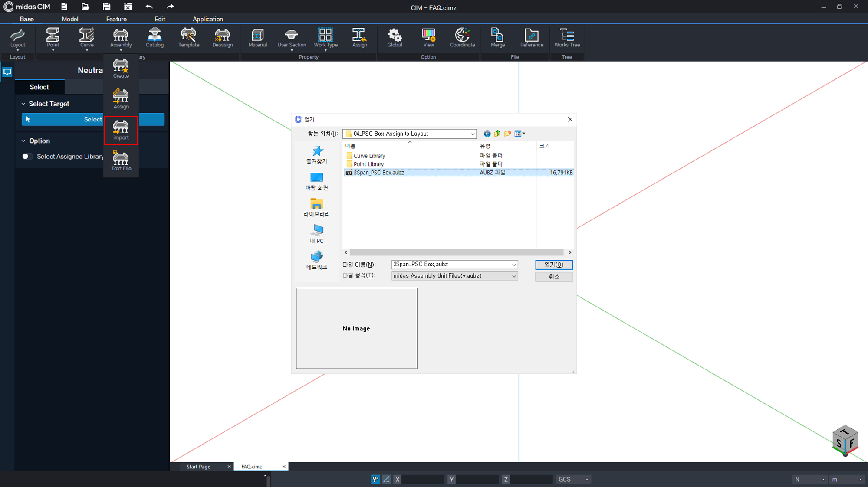Viewport: 868px width, 487px height.
Task: Open the Select tab in side panel
Action: click(39, 87)
